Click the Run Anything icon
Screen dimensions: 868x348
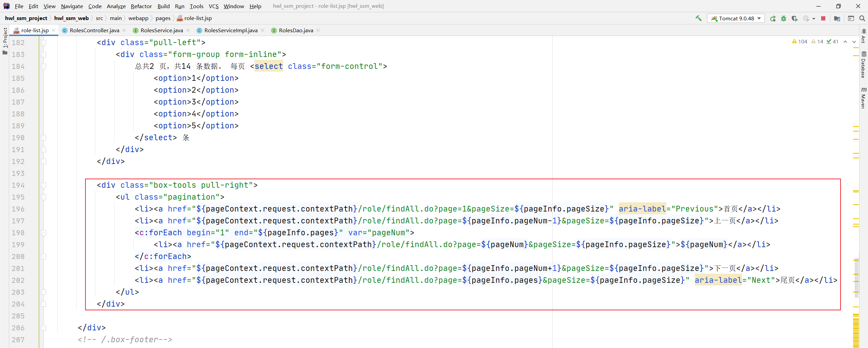[851, 18]
